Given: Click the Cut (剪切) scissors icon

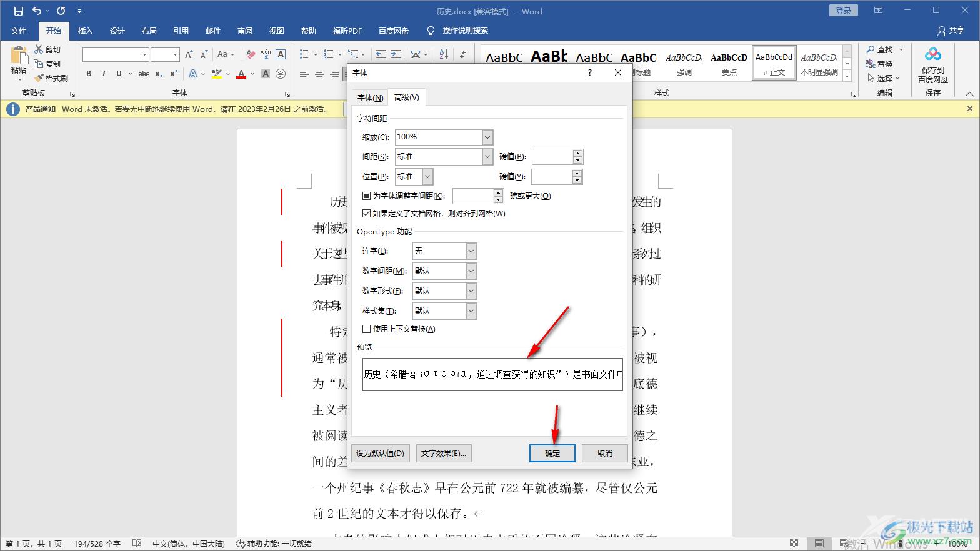Looking at the screenshot, I should click(39, 49).
